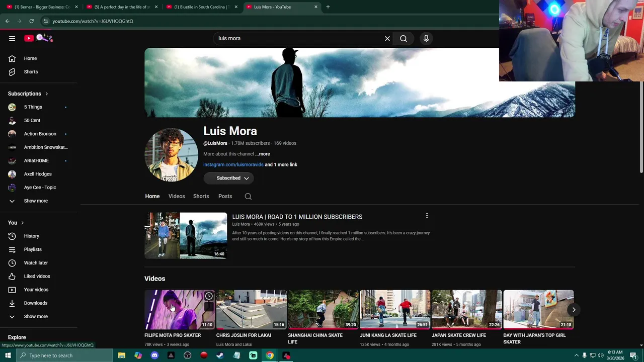Play Juni Kang LA Skate Life thumbnail
This screenshot has height=362, width=644.
395,310
